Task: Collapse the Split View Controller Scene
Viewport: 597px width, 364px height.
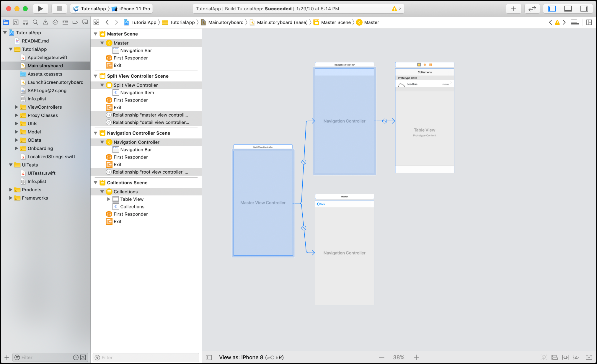Action: coord(96,76)
